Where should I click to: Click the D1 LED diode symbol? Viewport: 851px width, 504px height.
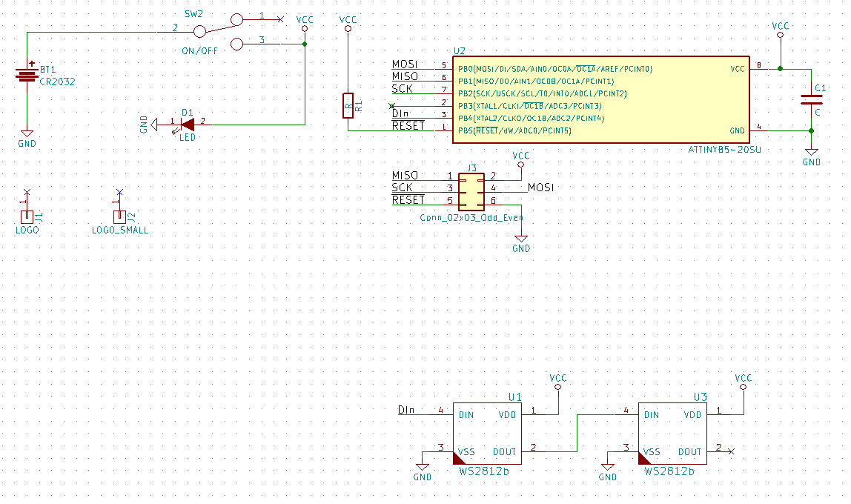(188, 125)
